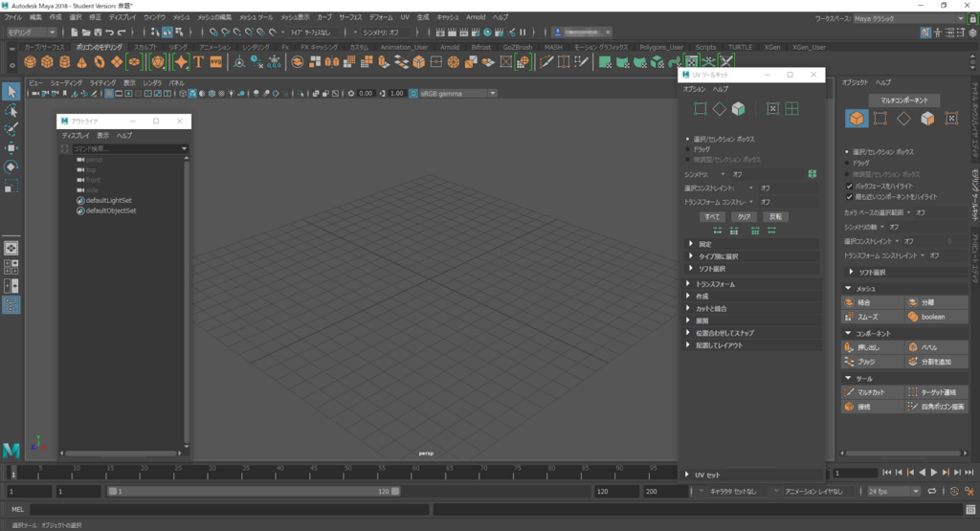This screenshot has width=980, height=531.
Task: Open the Arnold menu in main menu bar
Action: 476,17
